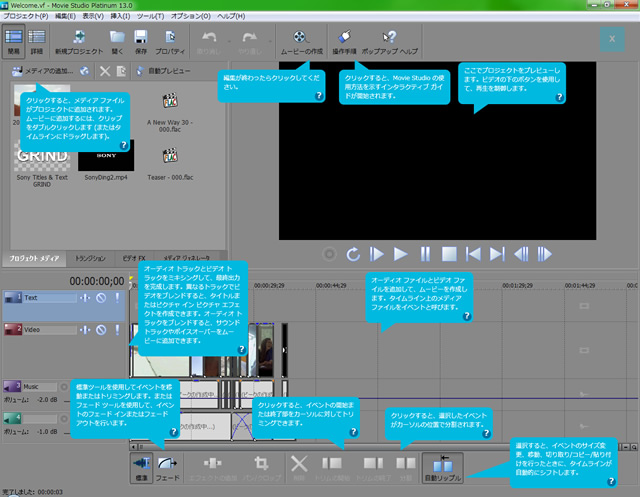This screenshot has width=640, height=497.
Task: Jump to the start of the project
Action: [x=473, y=254]
